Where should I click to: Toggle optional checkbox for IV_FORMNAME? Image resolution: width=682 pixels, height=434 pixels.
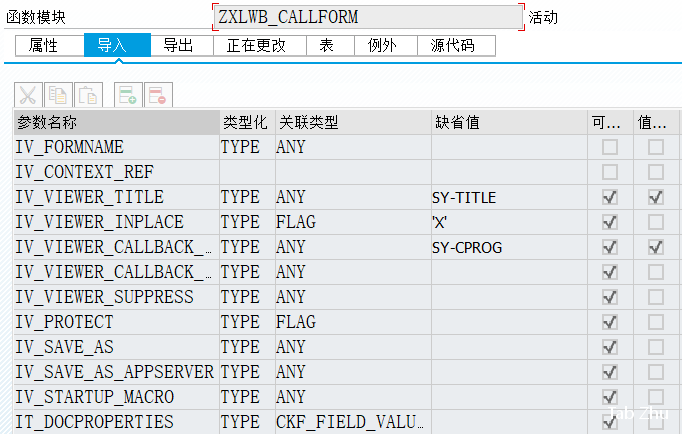click(x=610, y=147)
